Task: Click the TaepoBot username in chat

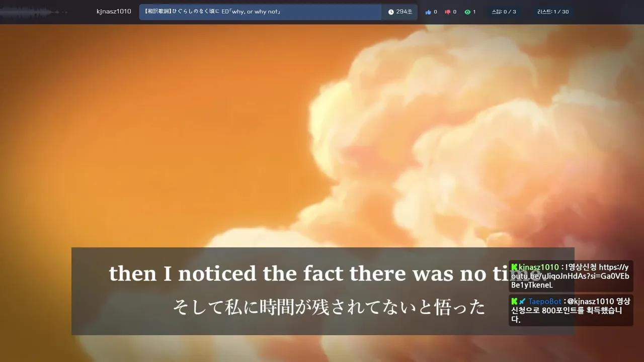Action: 544,301
